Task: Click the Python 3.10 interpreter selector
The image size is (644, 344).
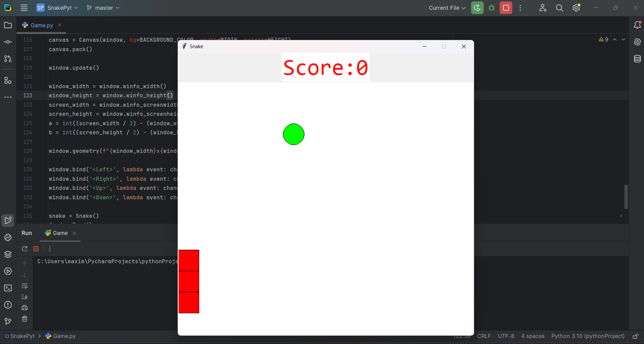Action: click(587, 336)
